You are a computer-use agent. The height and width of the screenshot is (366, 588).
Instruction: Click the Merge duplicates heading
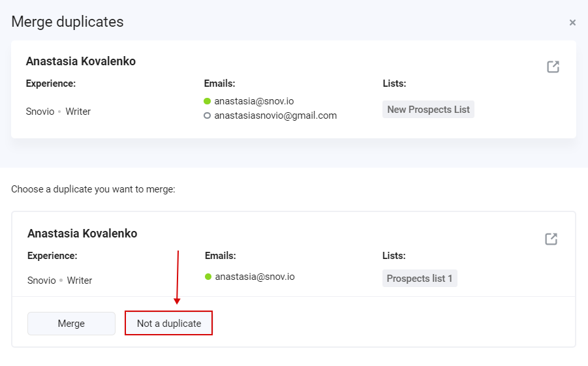67,22
